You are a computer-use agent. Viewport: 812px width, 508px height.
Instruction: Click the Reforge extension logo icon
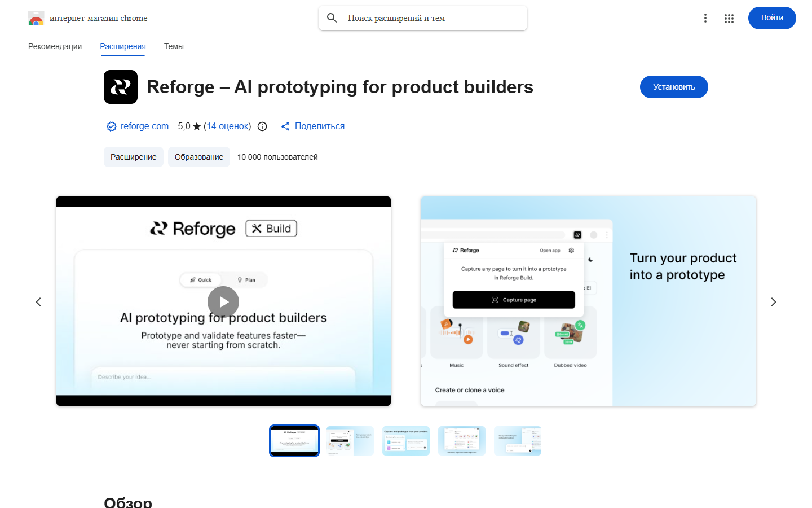[x=121, y=87]
